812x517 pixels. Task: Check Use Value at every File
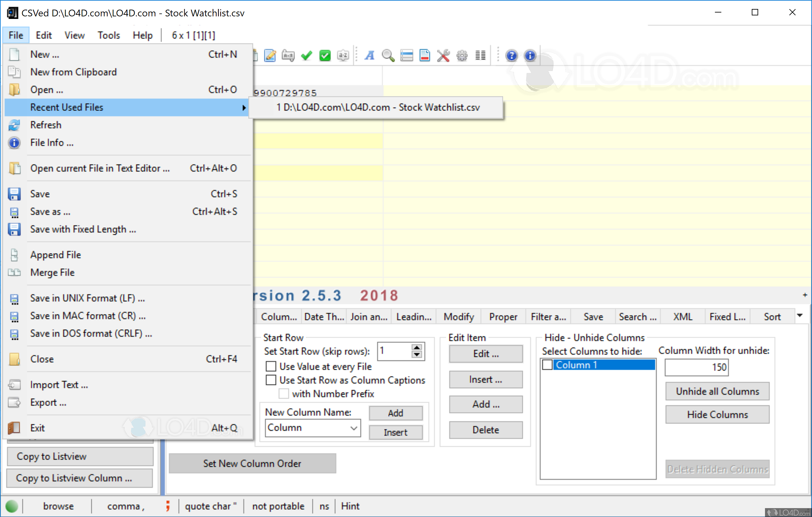[x=271, y=367]
